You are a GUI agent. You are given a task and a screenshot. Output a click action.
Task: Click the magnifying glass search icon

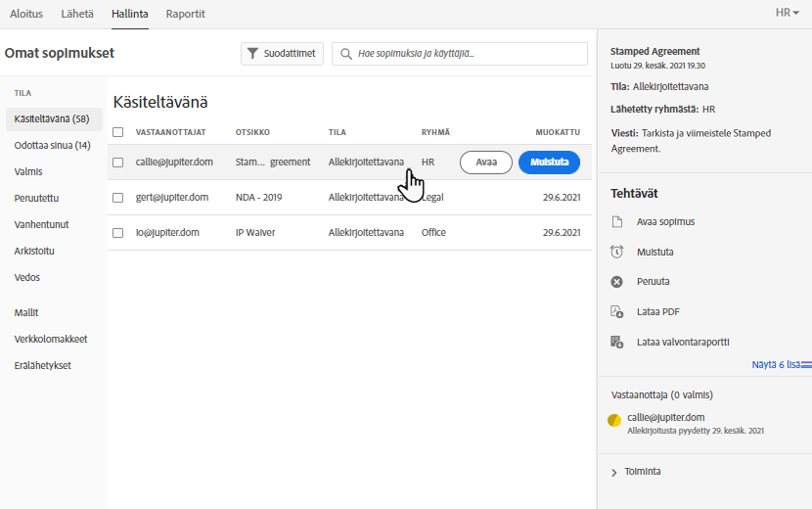point(345,54)
